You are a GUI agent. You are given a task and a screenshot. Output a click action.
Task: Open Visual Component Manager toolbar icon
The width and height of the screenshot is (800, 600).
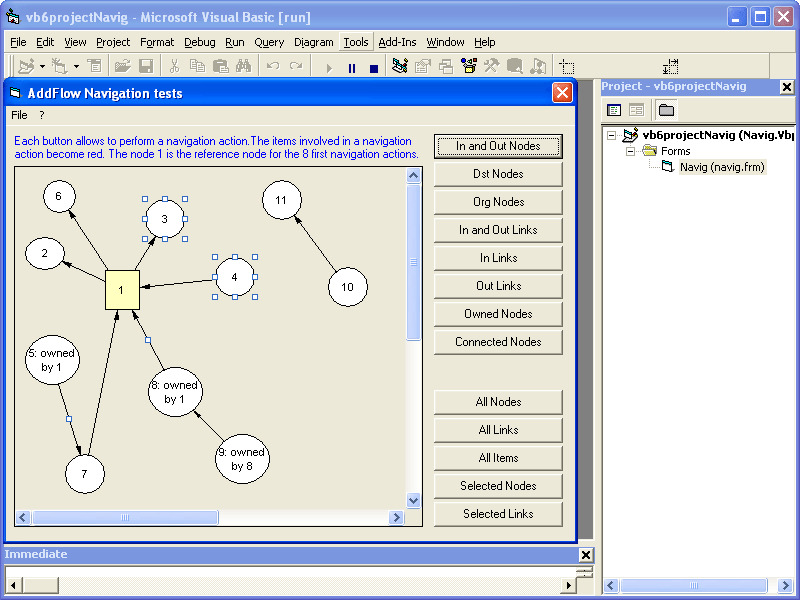538,66
